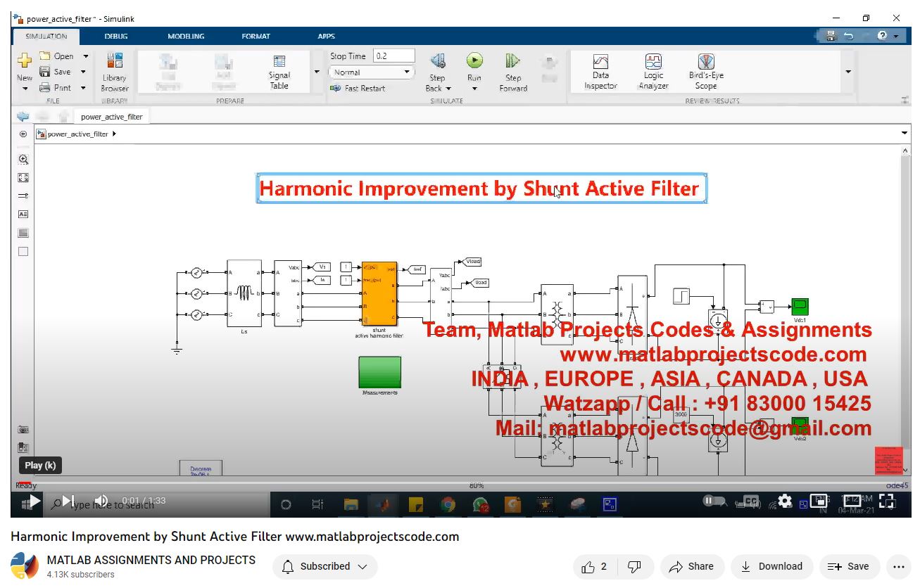Image resolution: width=920 pixels, height=588 pixels.
Task: Click the green Vdc1 scope block
Action: [x=800, y=307]
